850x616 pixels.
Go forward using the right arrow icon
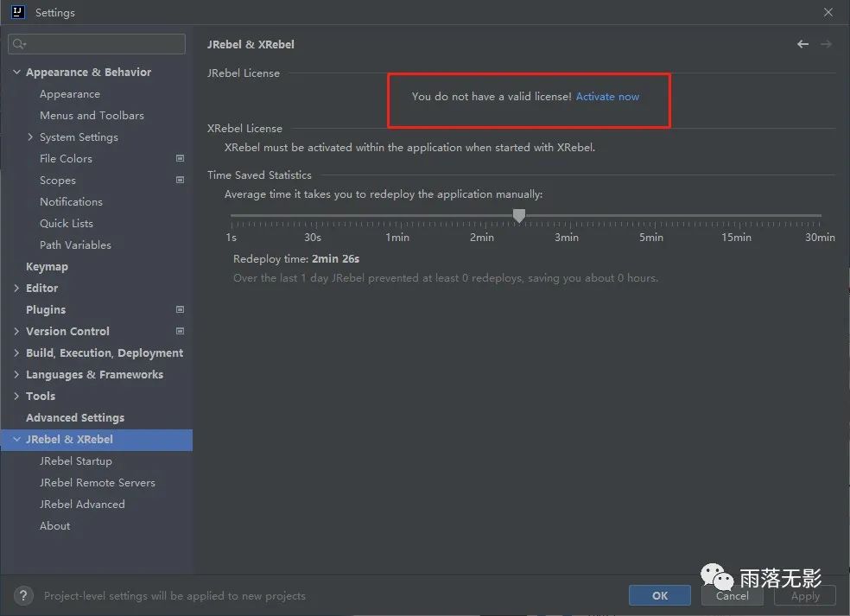pyautogui.click(x=826, y=44)
